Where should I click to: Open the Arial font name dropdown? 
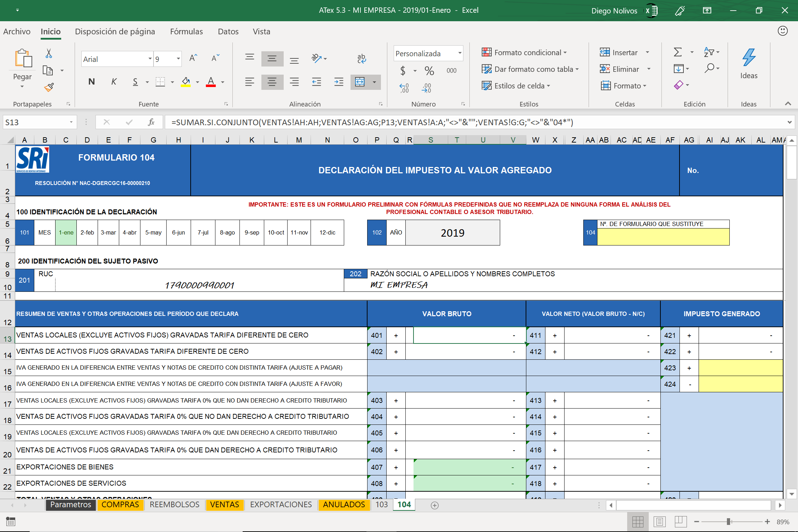(x=150, y=59)
